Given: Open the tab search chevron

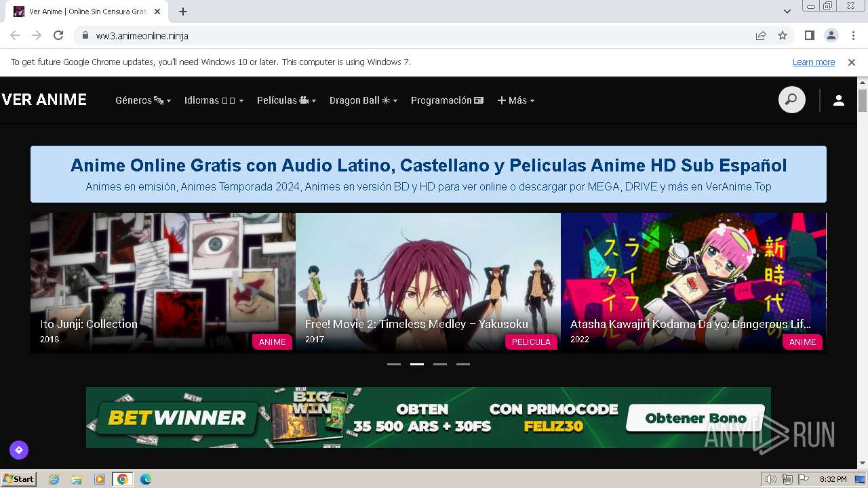Looking at the screenshot, I should coord(787,12).
